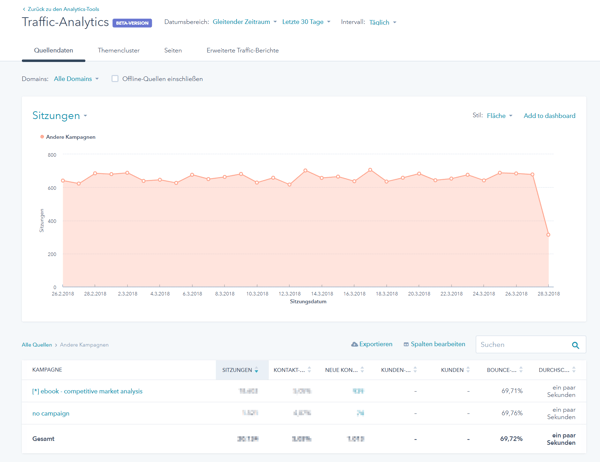Click the neue Kontakte value in no campaign row
The height and width of the screenshot is (462, 600).
pos(360,413)
